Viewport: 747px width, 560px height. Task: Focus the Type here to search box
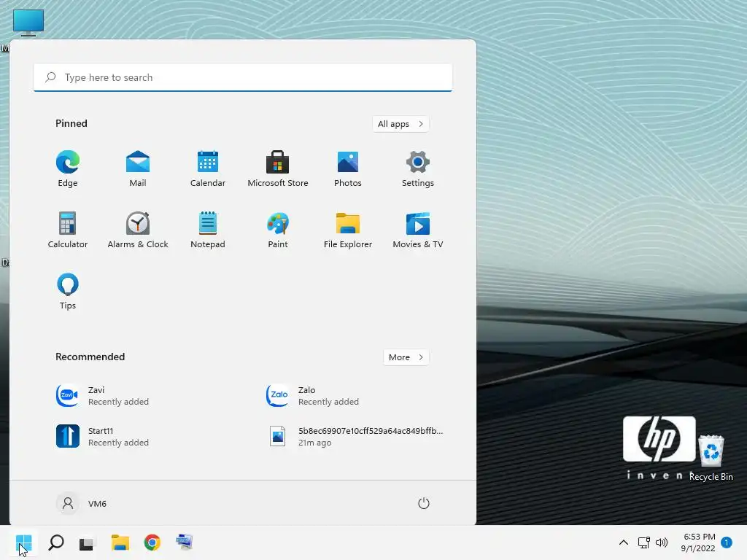coord(243,77)
